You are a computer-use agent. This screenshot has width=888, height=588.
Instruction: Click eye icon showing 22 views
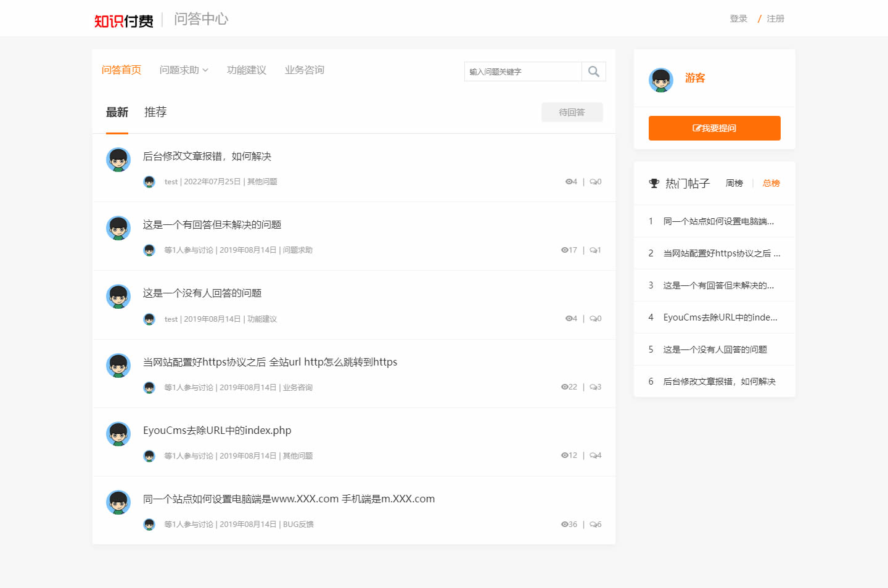pos(564,387)
